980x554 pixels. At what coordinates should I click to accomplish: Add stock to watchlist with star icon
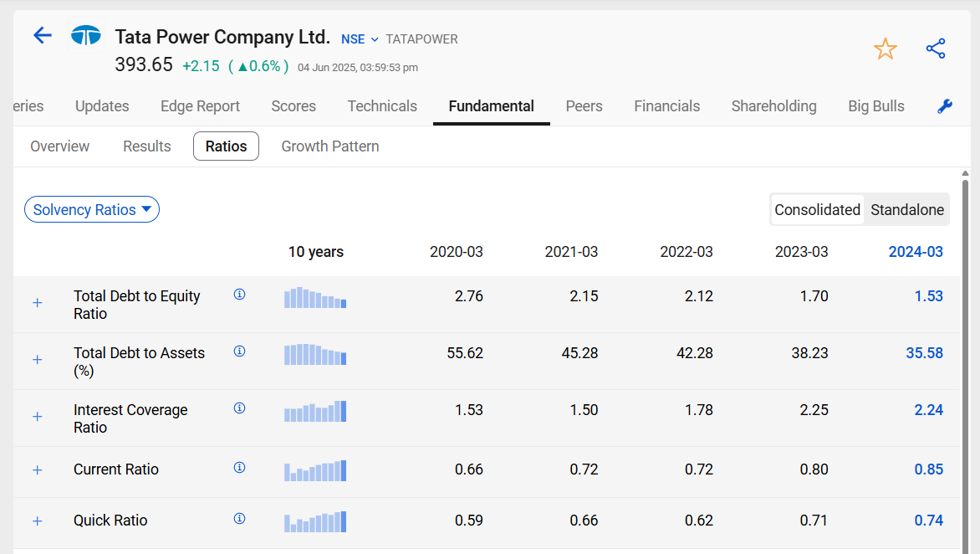[x=885, y=49]
